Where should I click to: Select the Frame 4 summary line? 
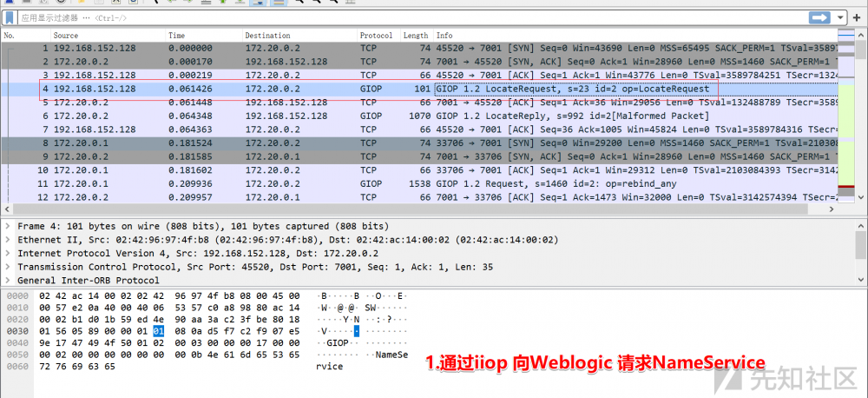pyautogui.click(x=203, y=226)
